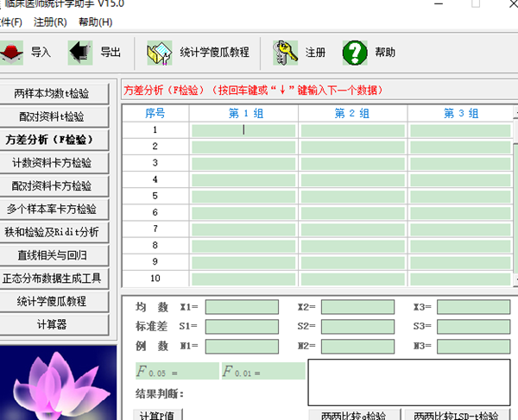Screen dimensions: 518x420
Task: Click the 两两比较q检验 button
Action: point(354,415)
